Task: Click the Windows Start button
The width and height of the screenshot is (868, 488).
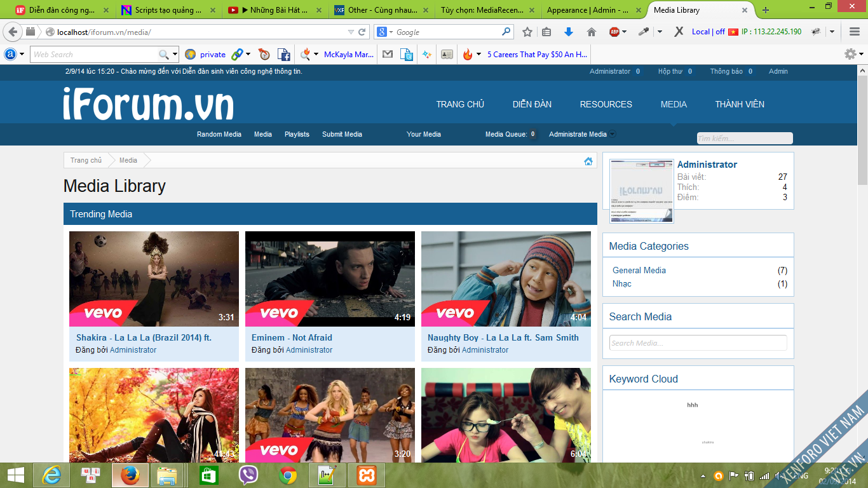Action: [x=15, y=475]
